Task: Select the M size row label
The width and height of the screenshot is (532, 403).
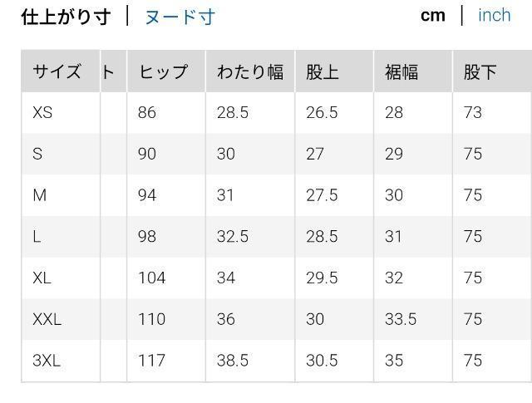Action: [x=39, y=195]
